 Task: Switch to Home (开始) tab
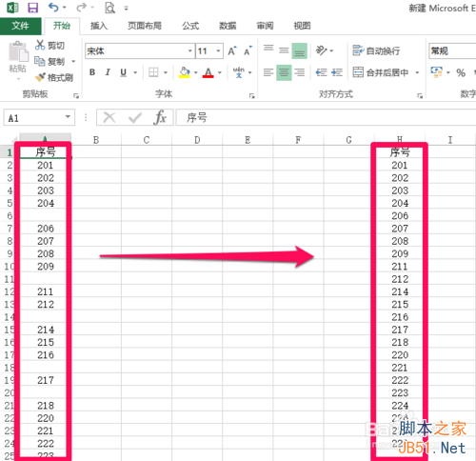click(x=62, y=26)
